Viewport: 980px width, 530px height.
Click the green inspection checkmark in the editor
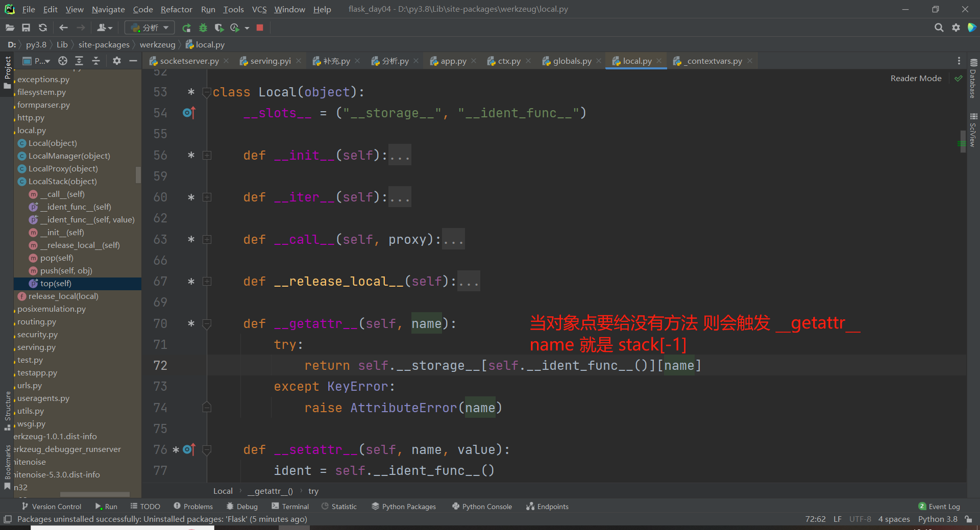(958, 79)
